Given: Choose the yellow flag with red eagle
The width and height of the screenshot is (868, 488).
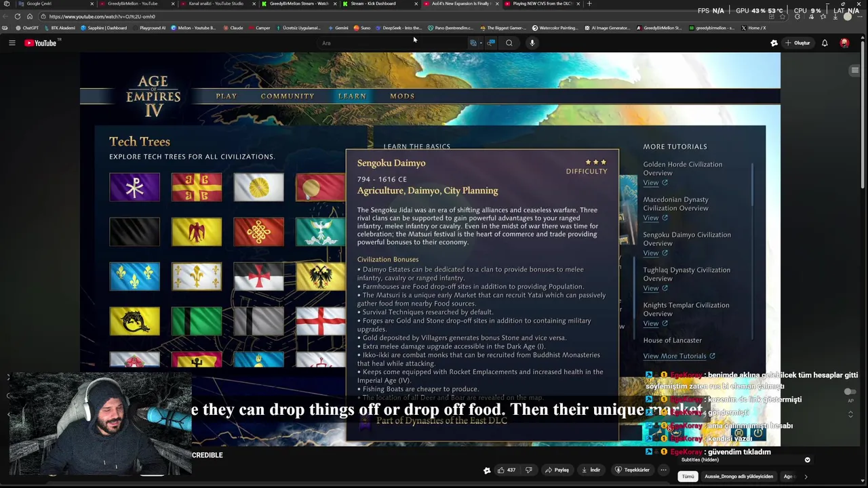Looking at the screenshot, I should tap(197, 232).
